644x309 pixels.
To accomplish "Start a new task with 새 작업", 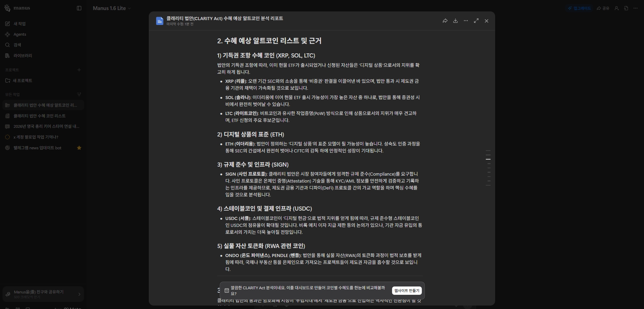I will point(19,24).
